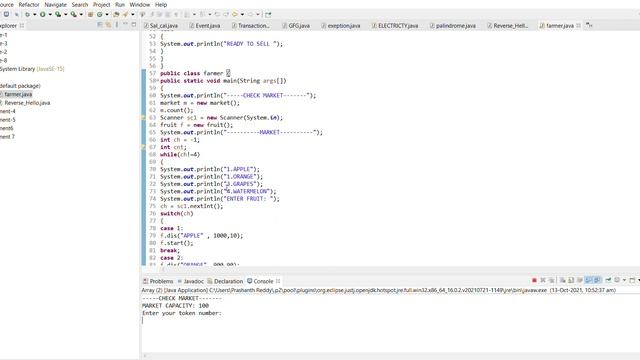Open the Refactor menu
Viewport: 640px width, 360px height.
click(x=29, y=4)
